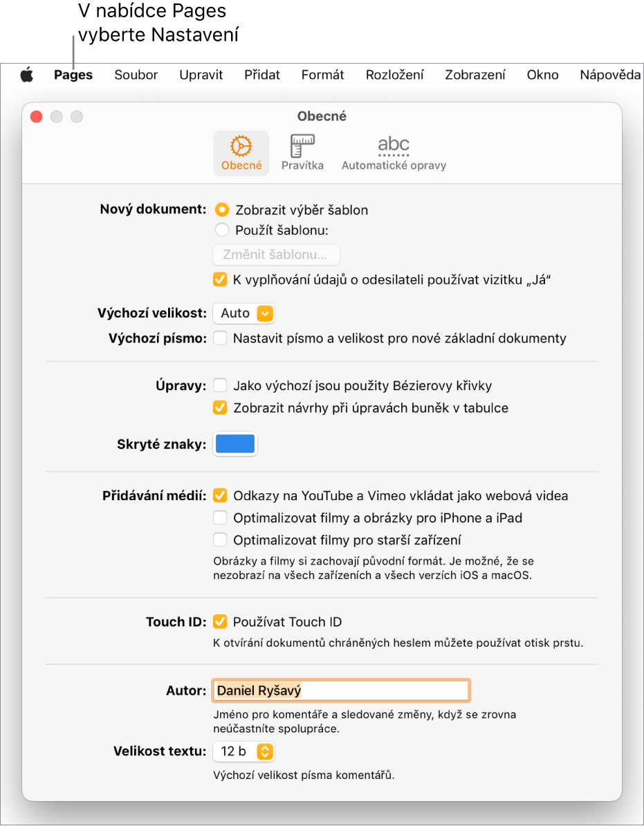Click the Autor name input field
The image size is (644, 826).
click(x=341, y=690)
